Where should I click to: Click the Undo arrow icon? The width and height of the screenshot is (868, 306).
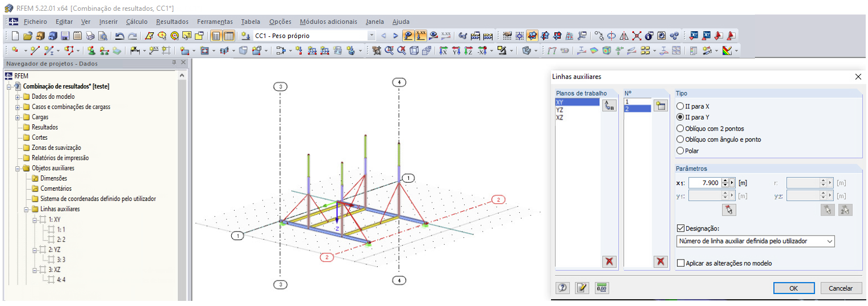[119, 36]
